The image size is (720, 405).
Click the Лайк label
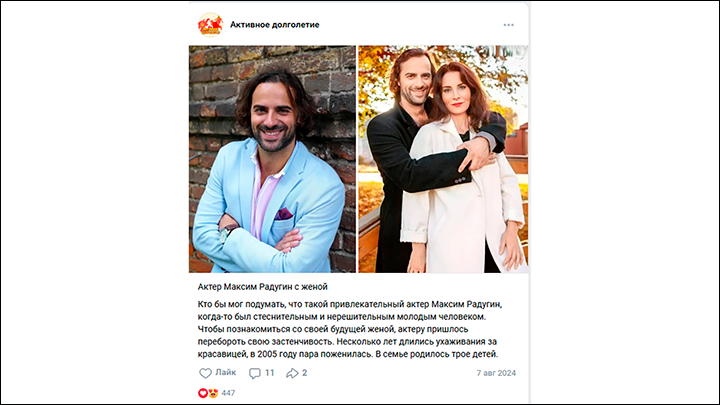click(x=225, y=372)
